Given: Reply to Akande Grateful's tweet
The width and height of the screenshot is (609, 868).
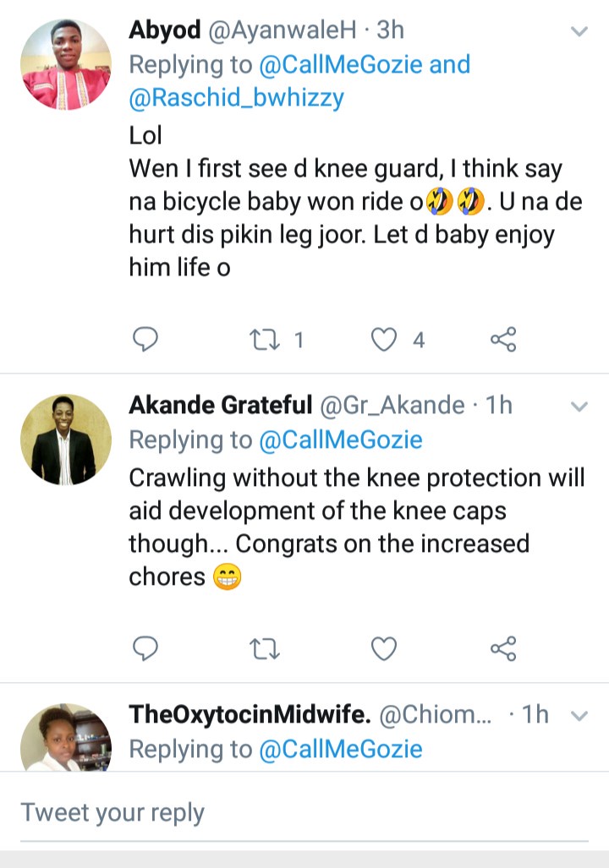Looking at the screenshot, I should [146, 648].
